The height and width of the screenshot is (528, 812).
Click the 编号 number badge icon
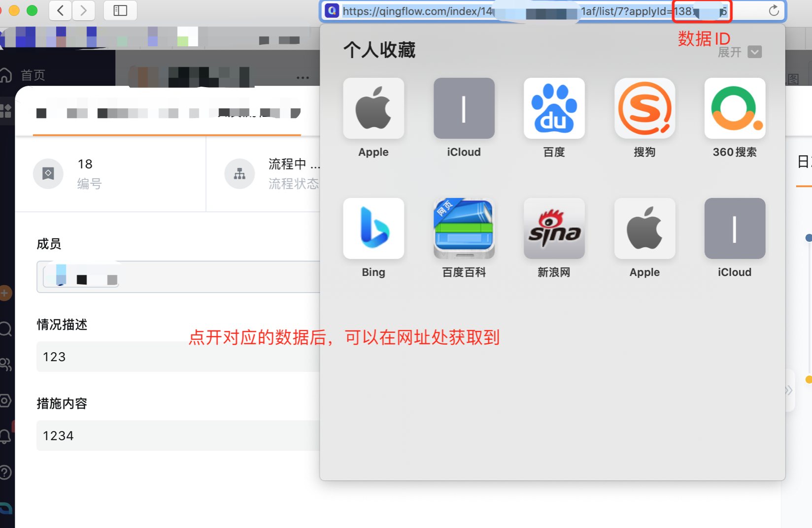pos(48,173)
